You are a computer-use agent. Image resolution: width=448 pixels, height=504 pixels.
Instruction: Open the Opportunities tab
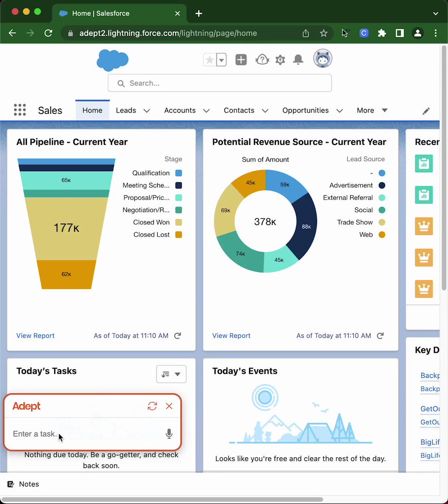pos(305,110)
